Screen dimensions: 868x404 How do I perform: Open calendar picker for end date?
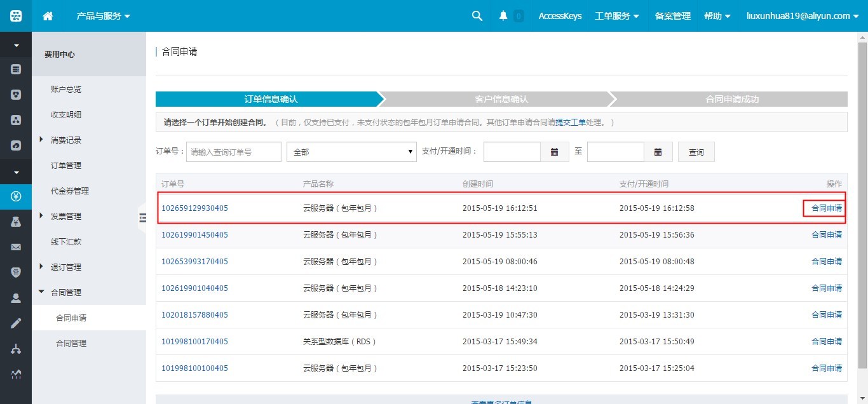click(658, 152)
